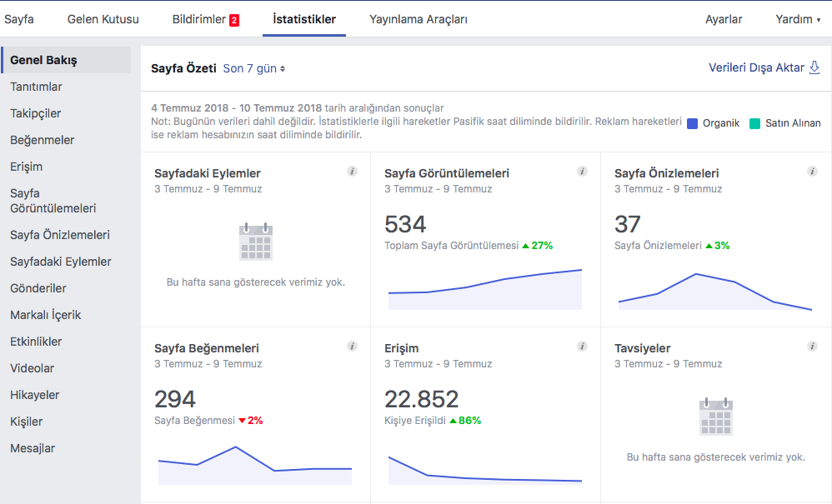
Task: Toggle the Organik legend swatch
Action: click(x=693, y=123)
